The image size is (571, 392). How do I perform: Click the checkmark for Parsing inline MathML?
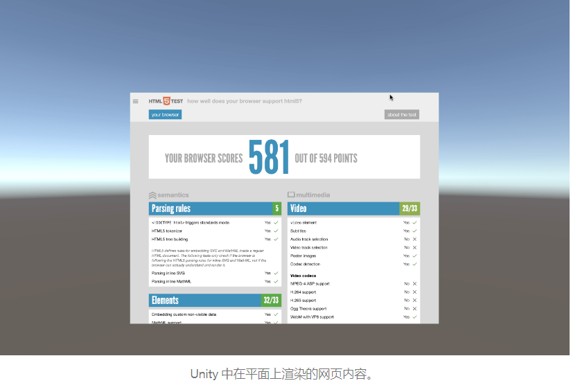tap(276, 282)
